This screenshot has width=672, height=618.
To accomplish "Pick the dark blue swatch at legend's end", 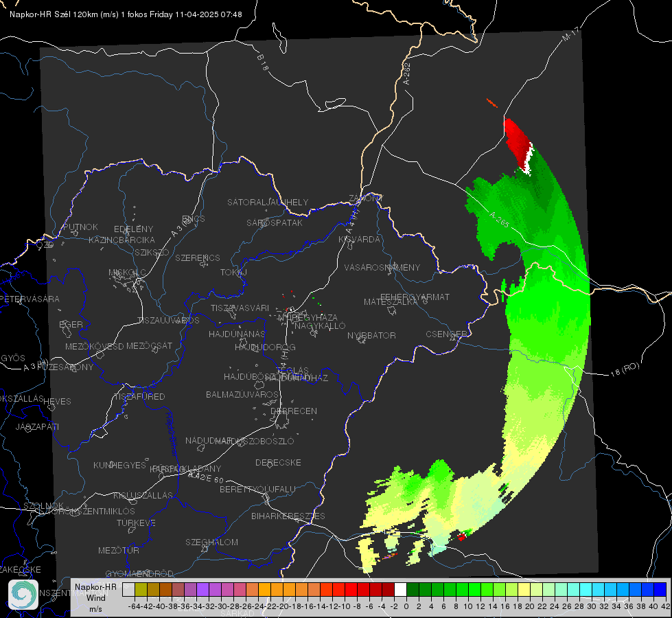I will point(660,590).
